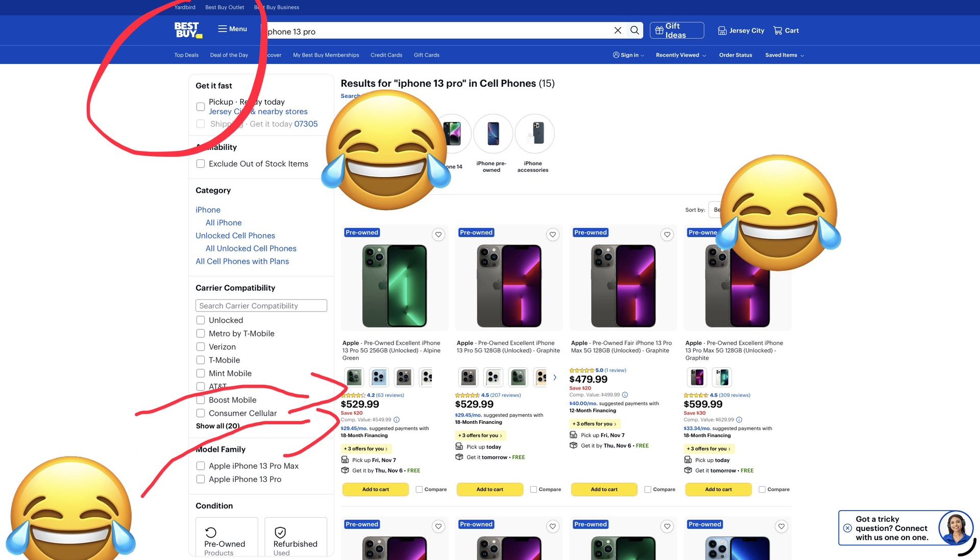The width and height of the screenshot is (980, 560).
Task: Clear the search field with X icon
Action: pyautogui.click(x=618, y=30)
